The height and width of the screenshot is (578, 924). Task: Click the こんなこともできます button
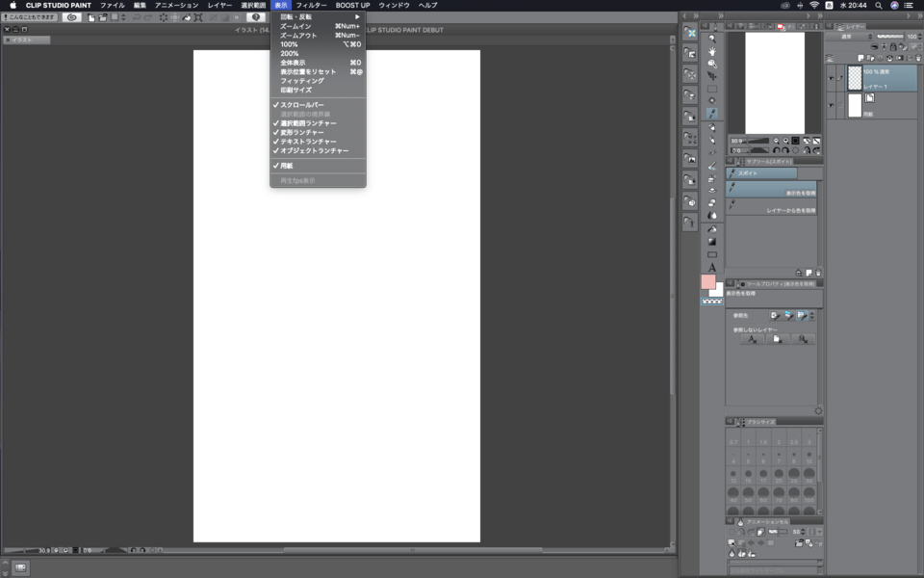(30, 17)
